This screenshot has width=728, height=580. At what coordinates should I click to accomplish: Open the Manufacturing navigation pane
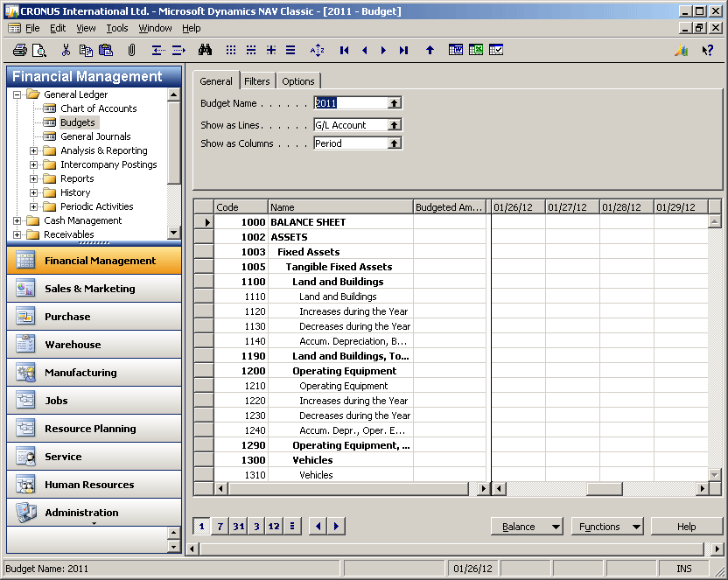coord(94,373)
